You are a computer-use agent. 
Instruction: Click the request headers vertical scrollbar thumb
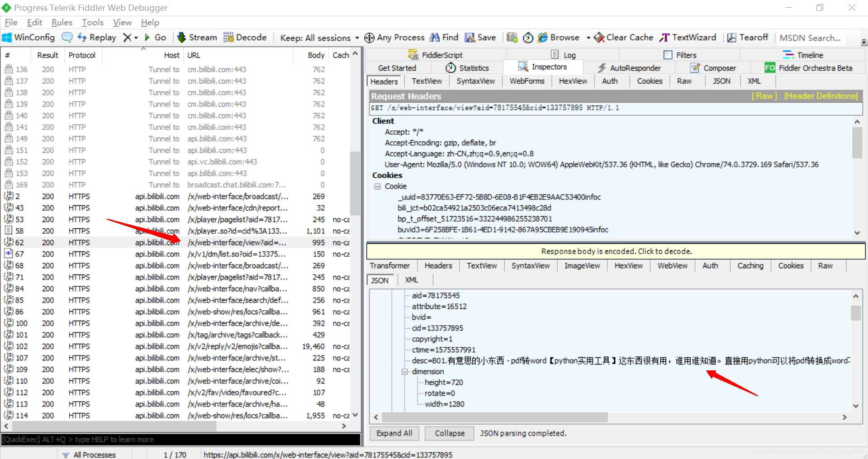tap(857, 142)
